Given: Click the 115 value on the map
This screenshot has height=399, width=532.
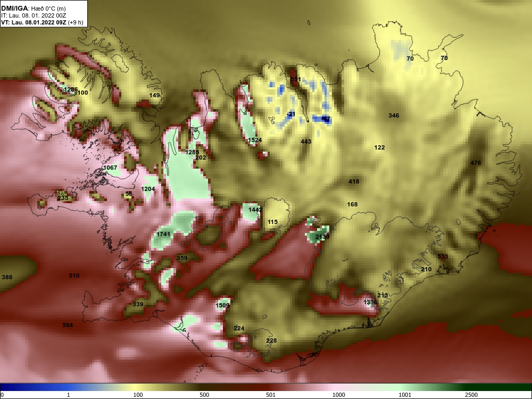Looking at the screenshot, I should [272, 222].
